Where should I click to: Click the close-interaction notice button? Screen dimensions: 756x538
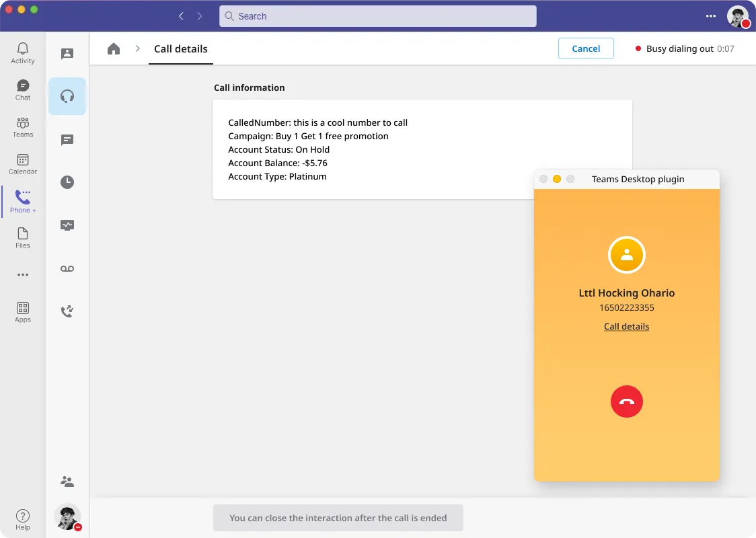(338, 518)
